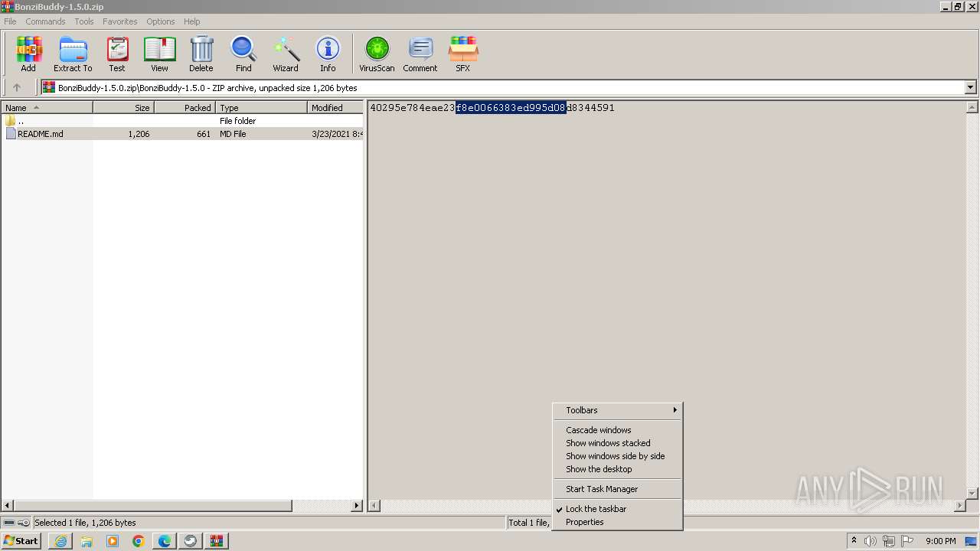This screenshot has height=551, width=980.
Task: Click the MD File type cell
Action: tap(233, 134)
